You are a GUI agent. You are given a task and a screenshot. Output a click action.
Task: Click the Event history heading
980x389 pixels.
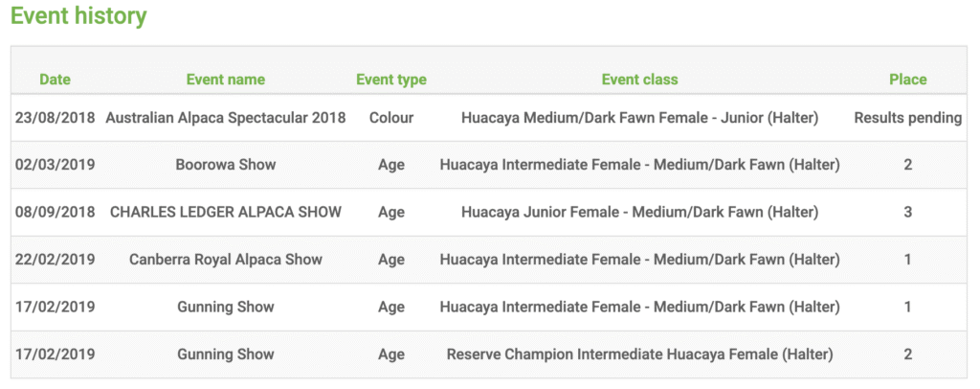(x=78, y=15)
